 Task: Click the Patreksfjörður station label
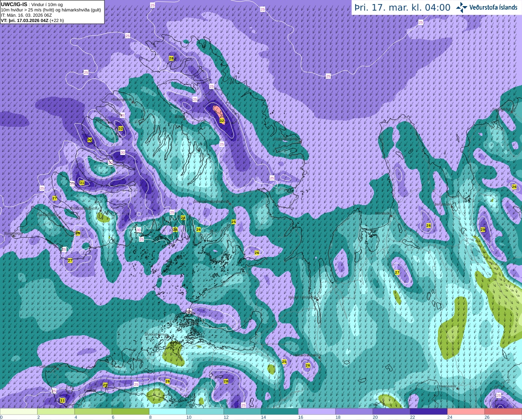(47, 214)
